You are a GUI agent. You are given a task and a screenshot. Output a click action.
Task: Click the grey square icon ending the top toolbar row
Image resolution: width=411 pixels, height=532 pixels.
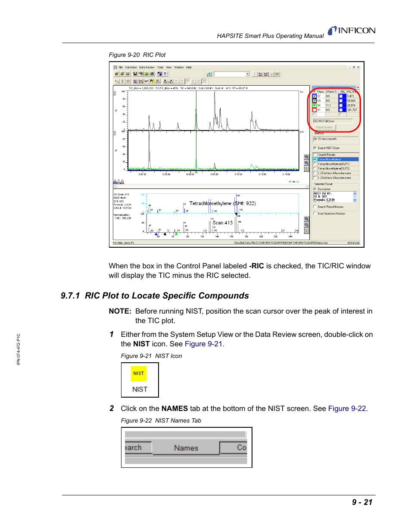tap(277, 74)
